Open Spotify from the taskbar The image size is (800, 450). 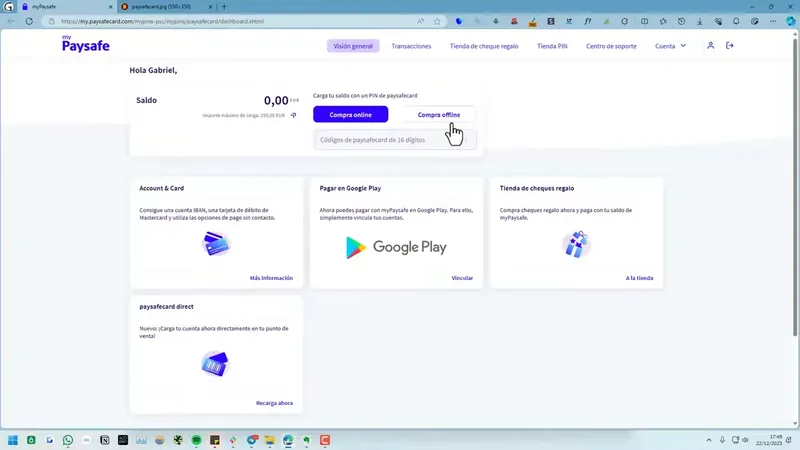[x=196, y=440]
